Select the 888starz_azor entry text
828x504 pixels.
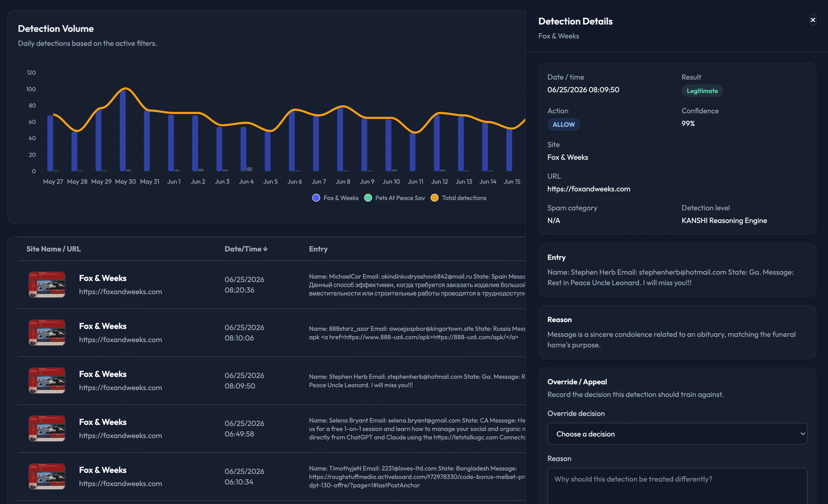click(417, 333)
